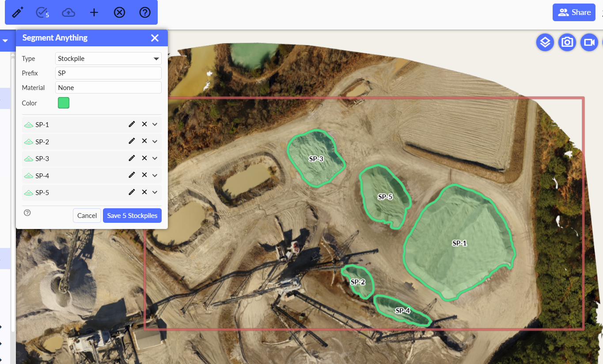603x364 pixels.
Task: Click the circled X cancel icon
Action: pyautogui.click(x=119, y=12)
